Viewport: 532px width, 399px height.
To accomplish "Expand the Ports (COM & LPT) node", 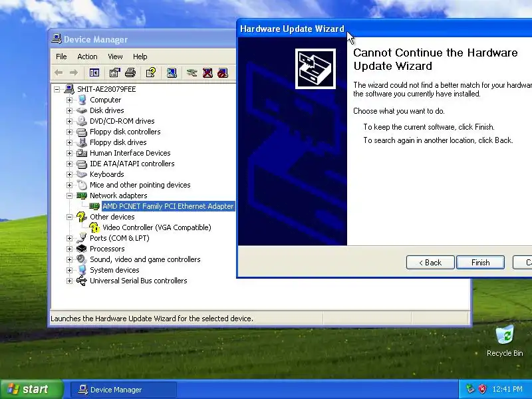I will click(x=69, y=238).
